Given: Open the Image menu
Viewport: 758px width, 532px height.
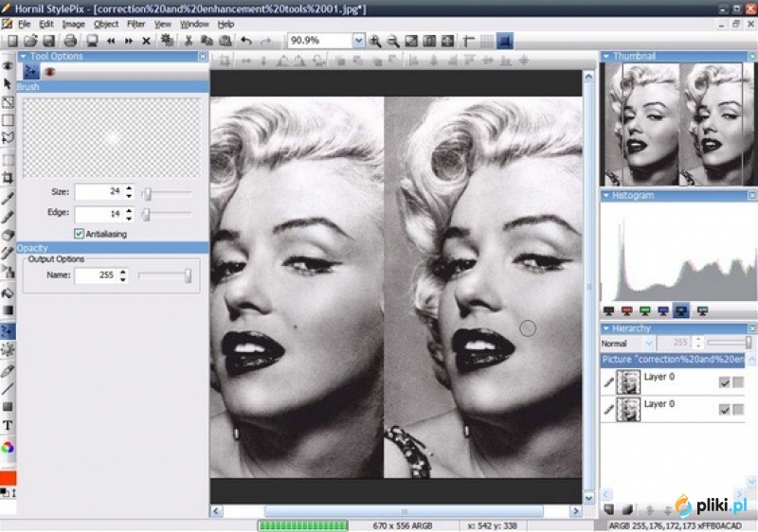Looking at the screenshot, I should point(74,24).
